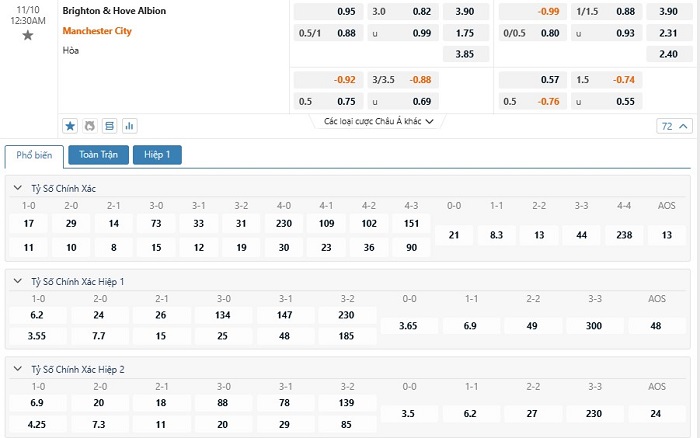Viewport: 700px width, 438px height.
Task: Click the gray favorite star under match time
Action: (28, 35)
